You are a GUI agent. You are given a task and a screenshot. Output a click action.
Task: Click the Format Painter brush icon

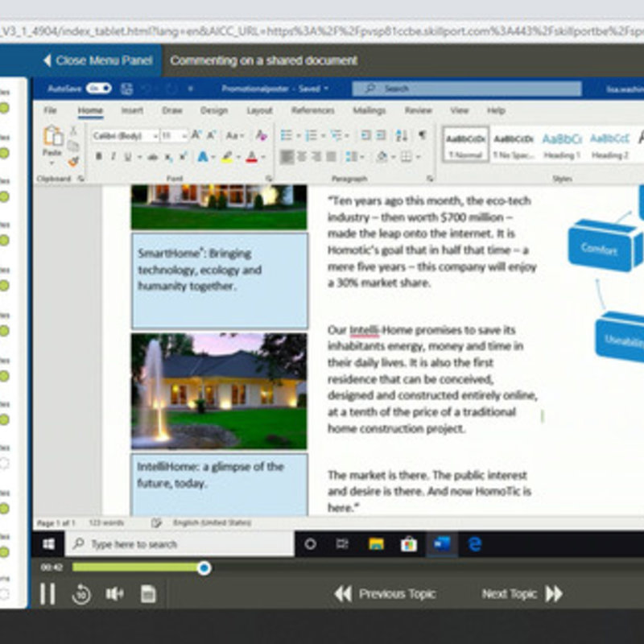[73, 162]
